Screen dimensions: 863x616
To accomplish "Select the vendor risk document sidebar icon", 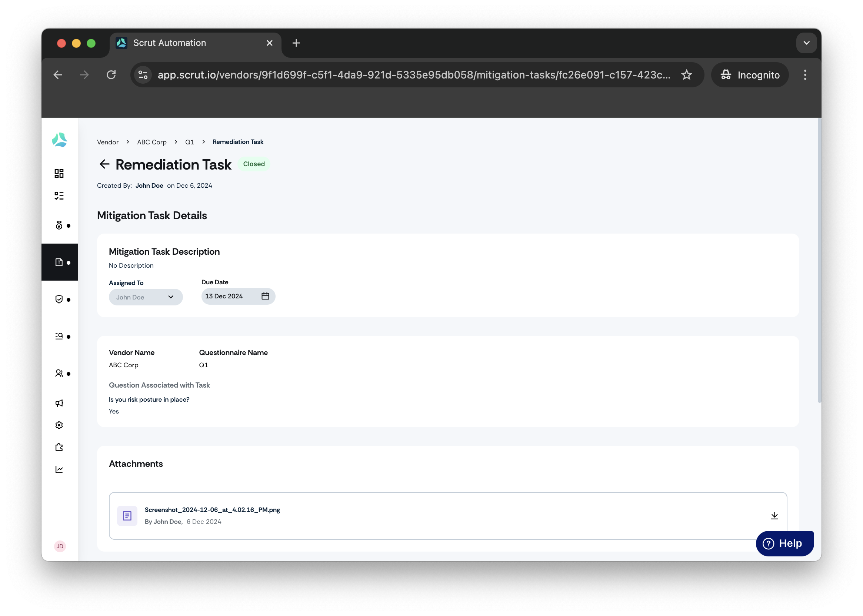I will (59, 262).
